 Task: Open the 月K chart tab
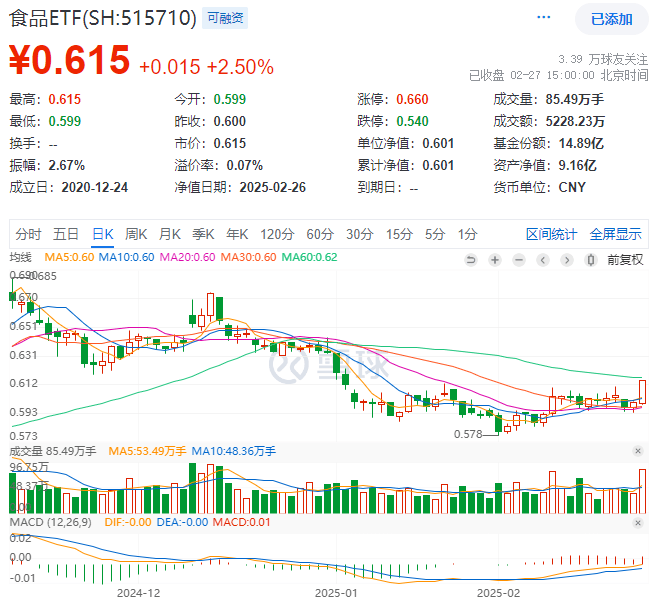(x=170, y=234)
